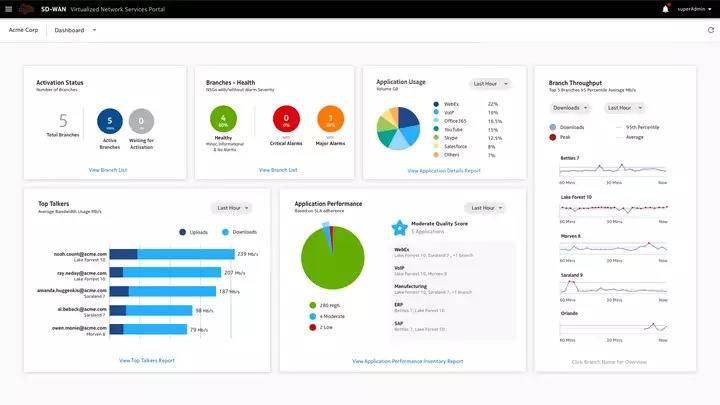Open Saraland 9 branch overview
Screen dimensions: 720x405
click(x=572, y=275)
